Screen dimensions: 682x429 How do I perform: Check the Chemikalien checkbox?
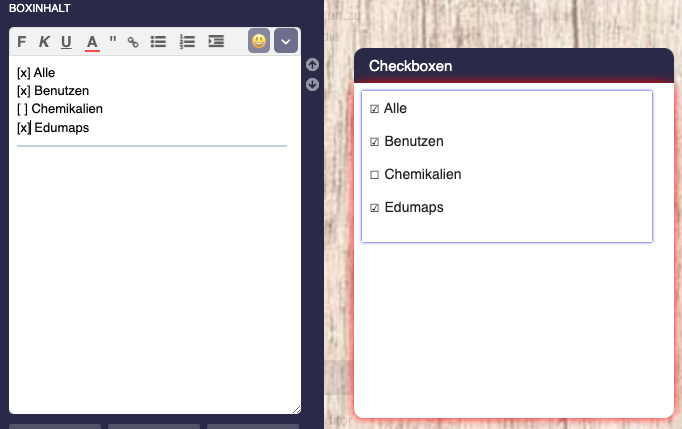pyautogui.click(x=374, y=175)
